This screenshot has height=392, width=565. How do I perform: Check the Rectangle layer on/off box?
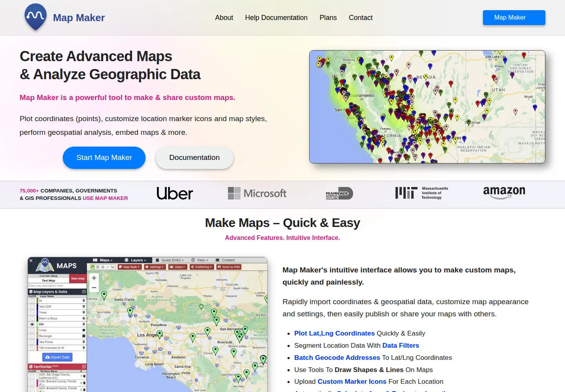[32, 336]
